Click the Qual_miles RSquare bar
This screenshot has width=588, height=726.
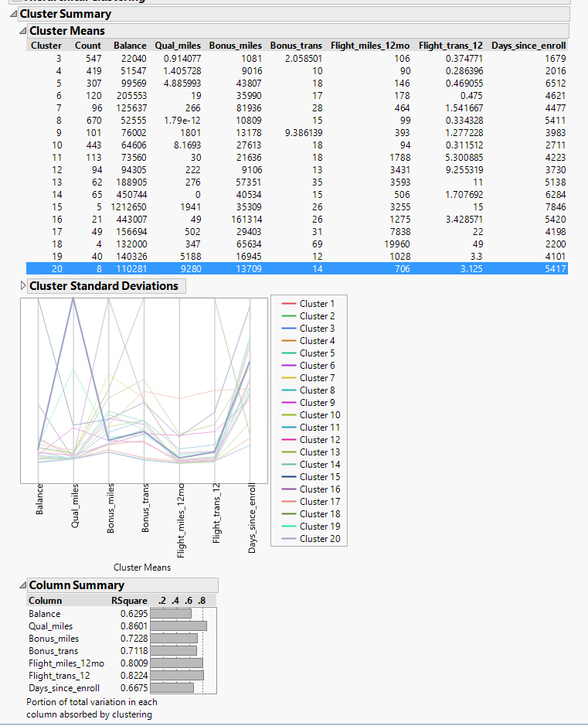click(x=178, y=626)
